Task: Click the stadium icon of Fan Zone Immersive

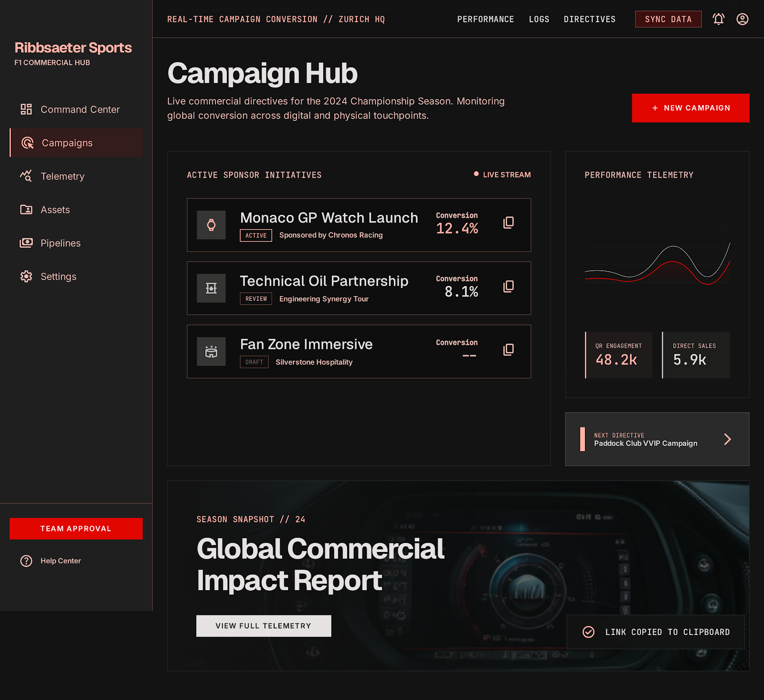Action: tap(211, 351)
